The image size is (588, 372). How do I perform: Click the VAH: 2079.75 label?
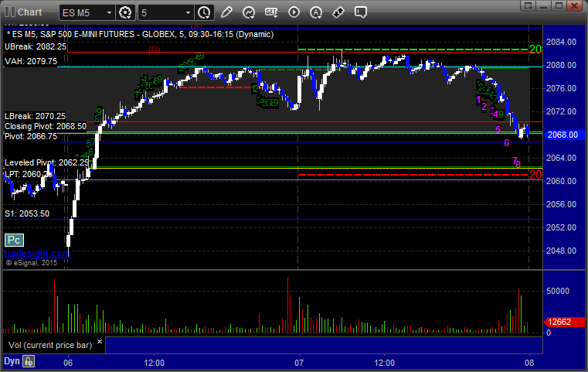tap(31, 61)
